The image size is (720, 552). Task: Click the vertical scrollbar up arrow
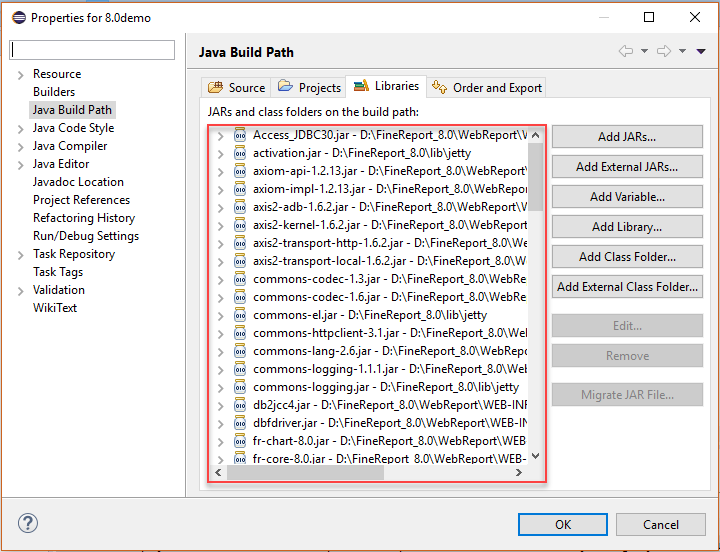(x=535, y=135)
